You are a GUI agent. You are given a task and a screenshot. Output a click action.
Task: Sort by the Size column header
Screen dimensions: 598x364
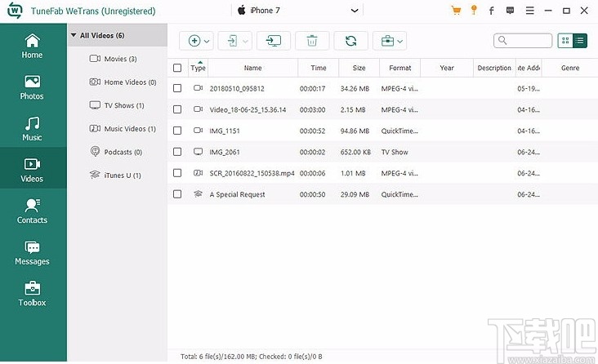point(359,68)
